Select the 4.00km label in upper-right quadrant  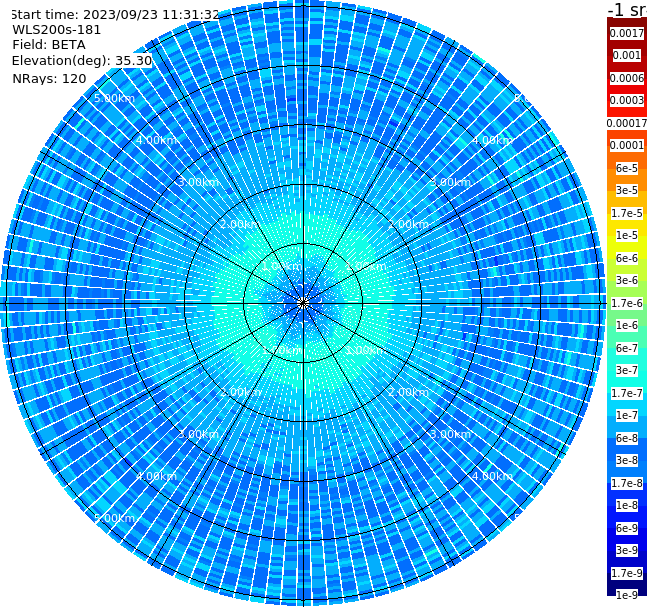point(492,140)
